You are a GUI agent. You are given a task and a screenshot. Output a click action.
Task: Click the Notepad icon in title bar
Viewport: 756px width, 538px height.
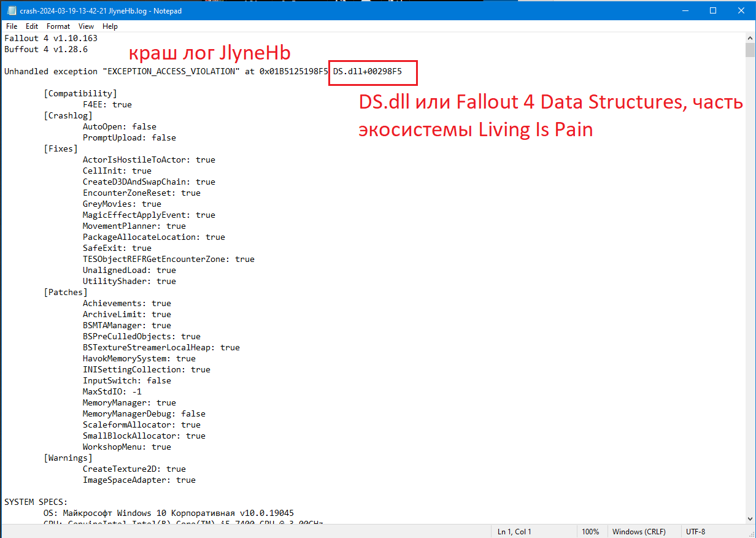click(x=12, y=10)
